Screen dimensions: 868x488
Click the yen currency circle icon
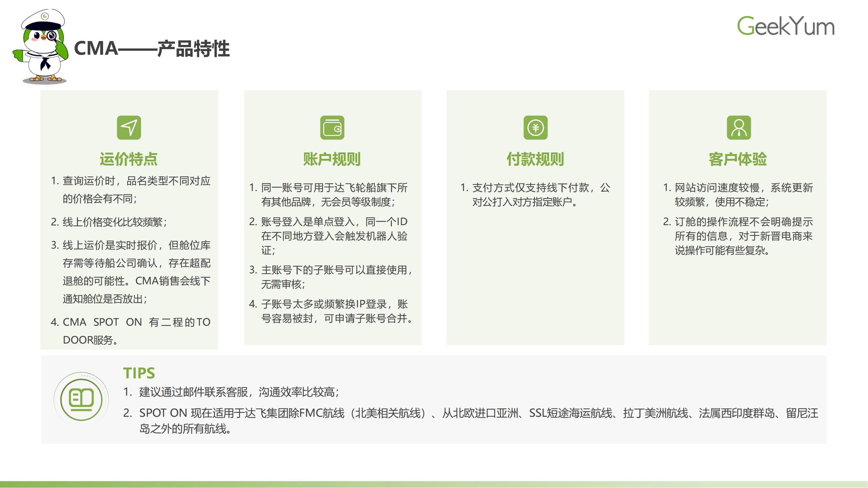click(x=535, y=128)
